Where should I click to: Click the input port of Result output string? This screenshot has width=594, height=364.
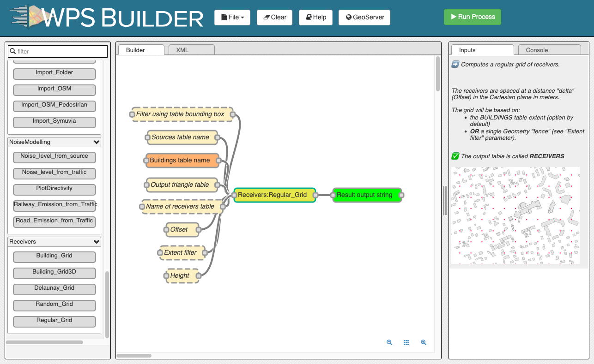coord(333,195)
